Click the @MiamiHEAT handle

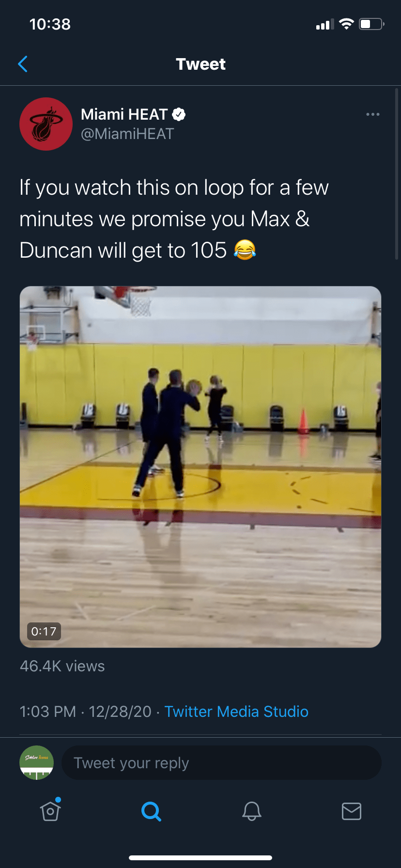coord(127,134)
